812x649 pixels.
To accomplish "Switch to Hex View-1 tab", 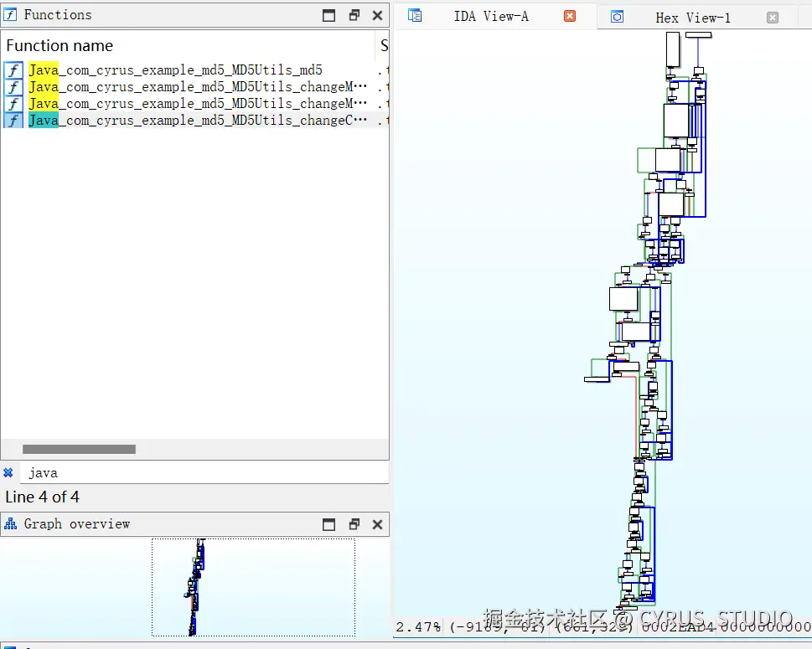I will [693, 18].
